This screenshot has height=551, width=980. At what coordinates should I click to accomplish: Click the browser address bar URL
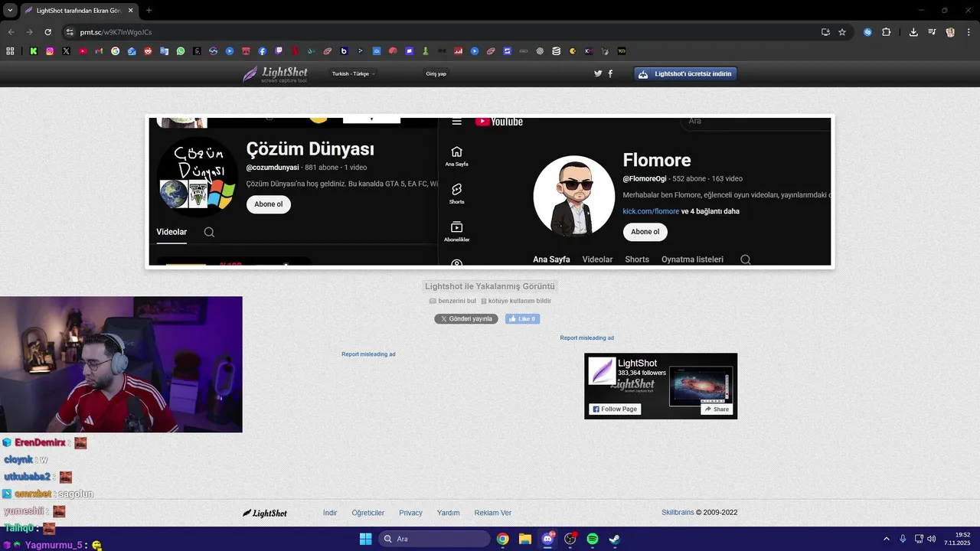[116, 32]
